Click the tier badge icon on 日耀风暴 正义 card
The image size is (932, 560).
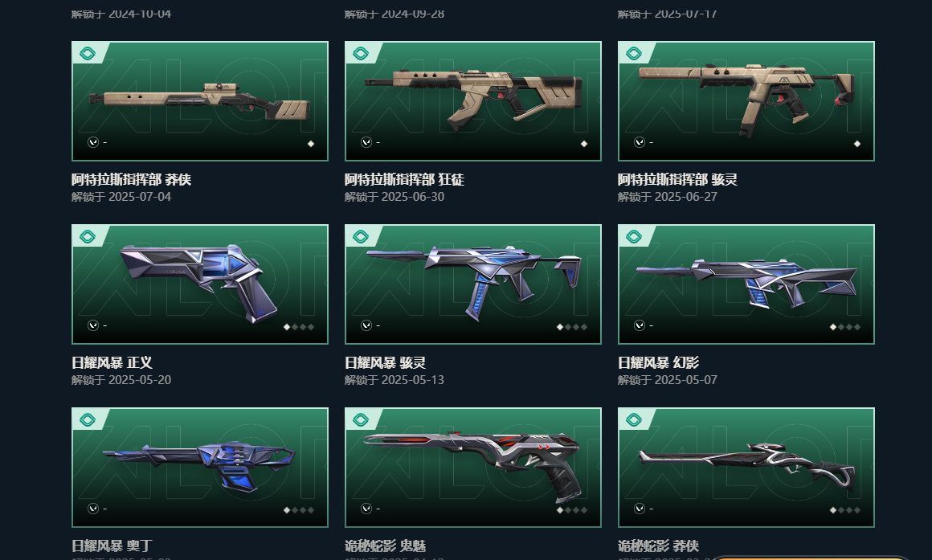coord(88,236)
